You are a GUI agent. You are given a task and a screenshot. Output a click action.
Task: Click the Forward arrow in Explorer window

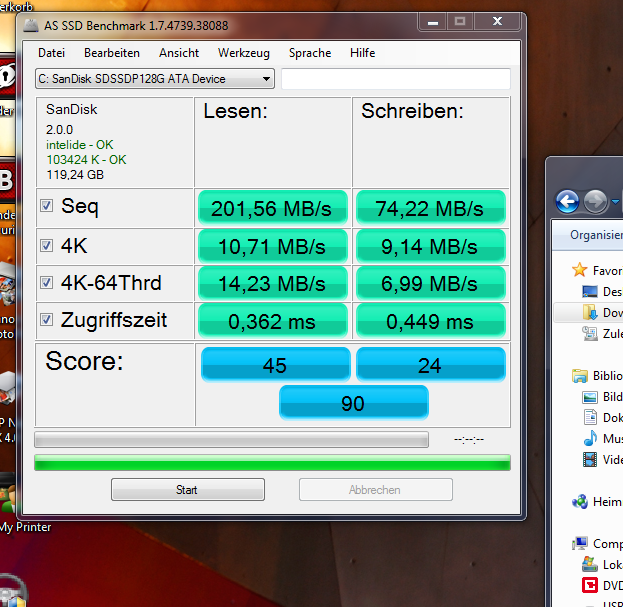[x=595, y=202]
